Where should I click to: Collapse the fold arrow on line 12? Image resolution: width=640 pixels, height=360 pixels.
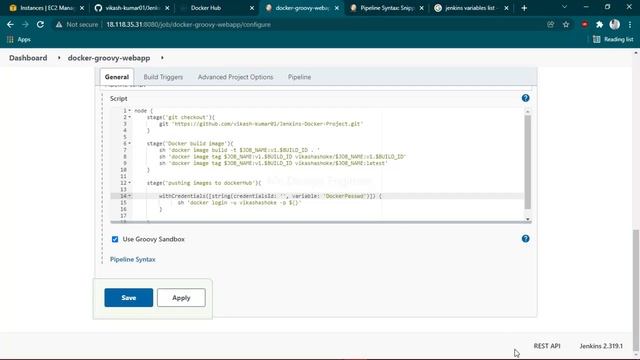click(130, 182)
